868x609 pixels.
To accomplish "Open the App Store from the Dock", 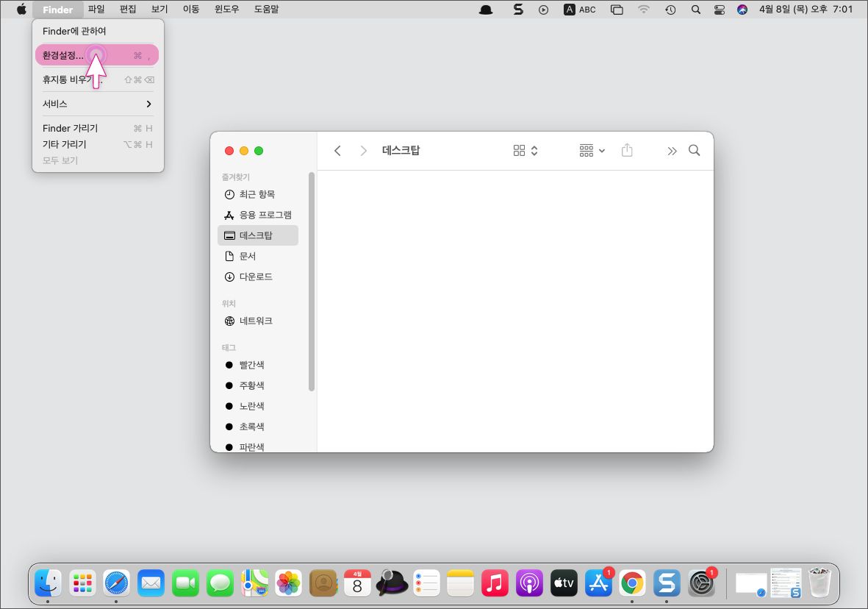I will (x=598, y=583).
